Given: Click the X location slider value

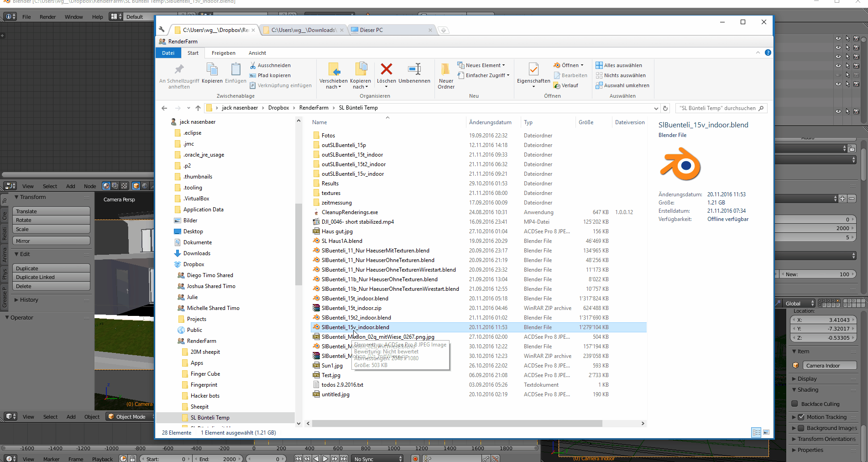Looking at the screenshot, I should [x=823, y=320].
